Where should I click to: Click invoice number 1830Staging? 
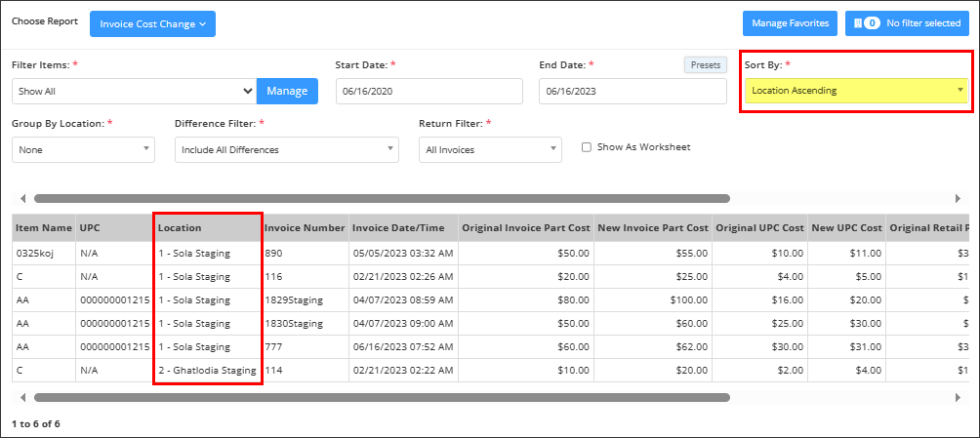pyautogui.click(x=293, y=324)
